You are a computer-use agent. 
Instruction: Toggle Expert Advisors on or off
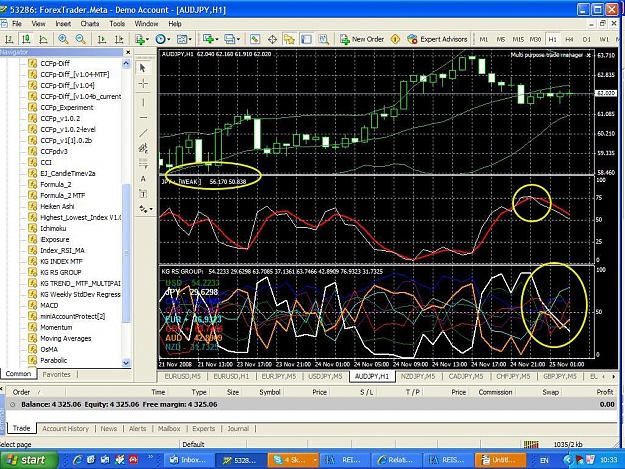point(437,39)
